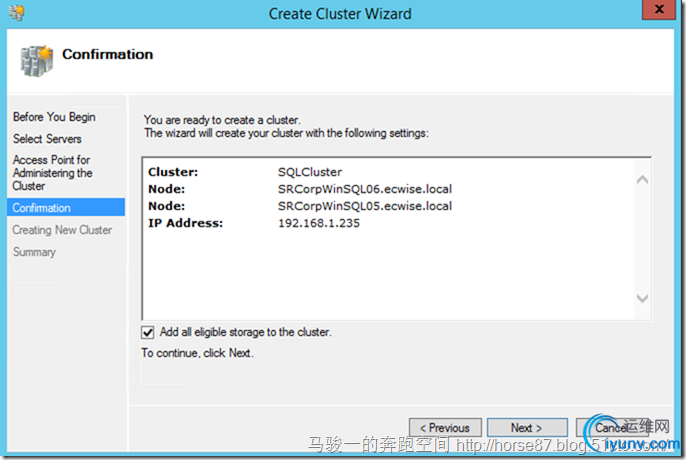Viewport: 686px width, 460px height.
Task: Click the wizard title bar icon
Action: [x=17, y=13]
